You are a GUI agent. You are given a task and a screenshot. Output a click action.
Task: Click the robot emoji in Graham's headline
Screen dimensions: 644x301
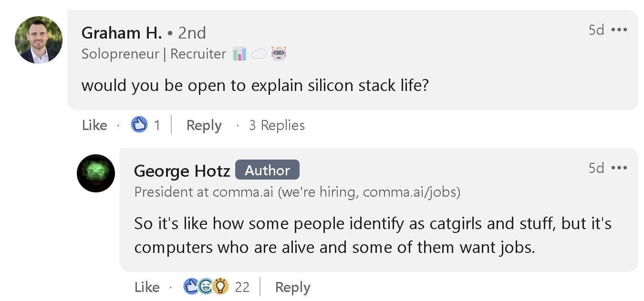279,54
